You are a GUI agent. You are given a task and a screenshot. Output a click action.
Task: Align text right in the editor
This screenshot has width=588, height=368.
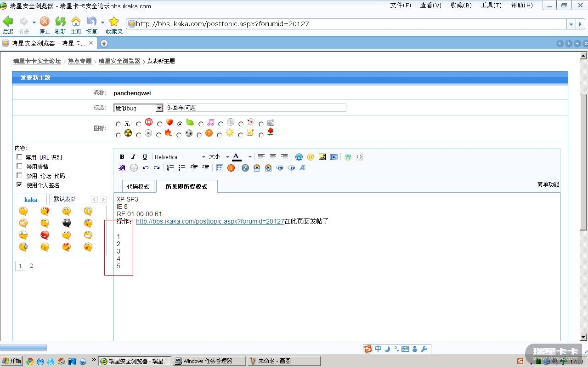pyautogui.click(x=284, y=157)
